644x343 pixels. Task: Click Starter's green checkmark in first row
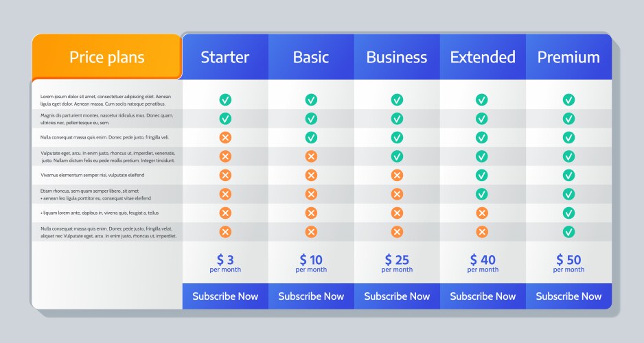(225, 99)
